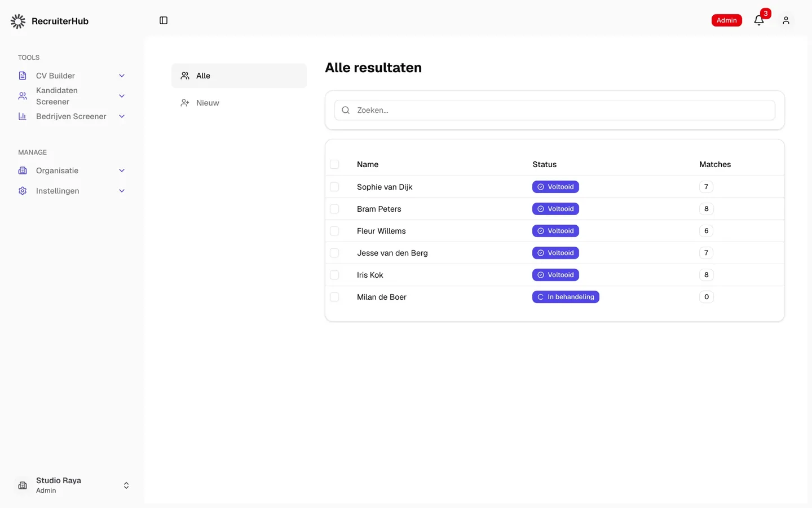Click the Matches column header
The height and width of the screenshot is (508, 812).
[x=715, y=164]
